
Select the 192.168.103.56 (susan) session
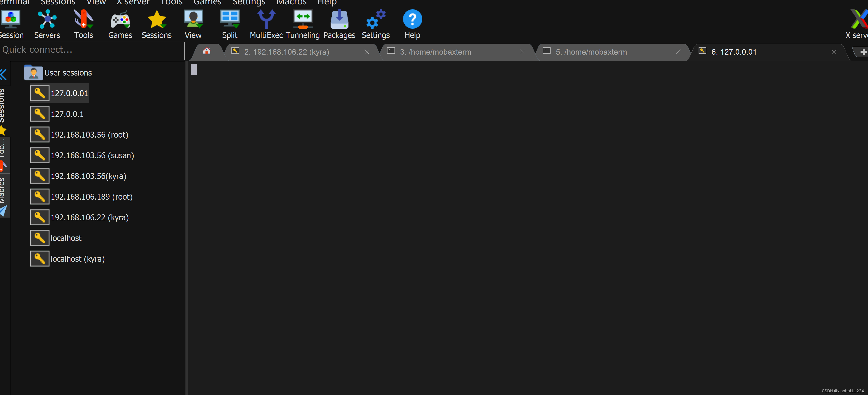point(92,155)
